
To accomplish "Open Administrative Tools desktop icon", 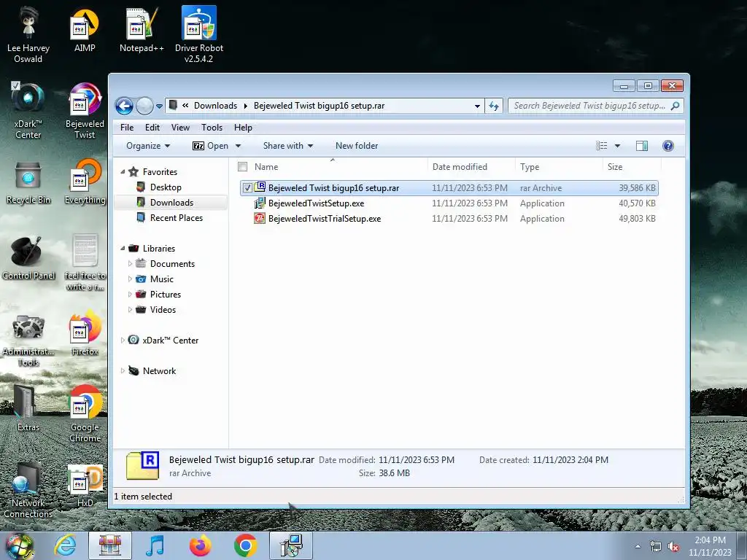I will click(x=28, y=341).
